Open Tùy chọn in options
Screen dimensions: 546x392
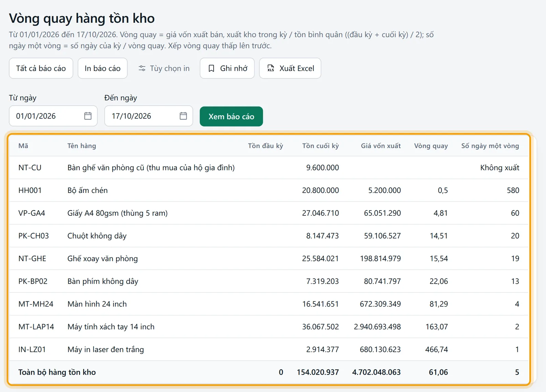click(x=164, y=68)
